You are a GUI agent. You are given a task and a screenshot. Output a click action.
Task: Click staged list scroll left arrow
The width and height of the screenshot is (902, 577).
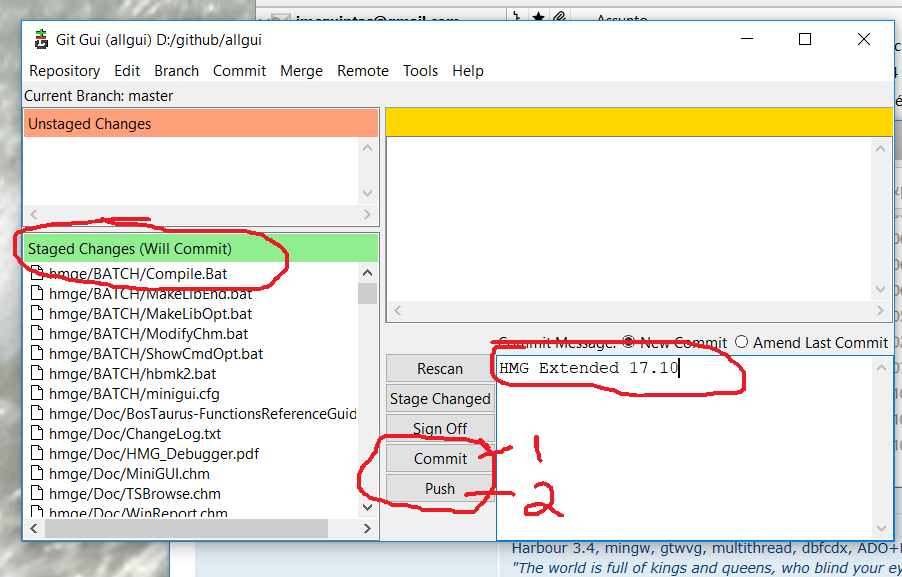34,528
